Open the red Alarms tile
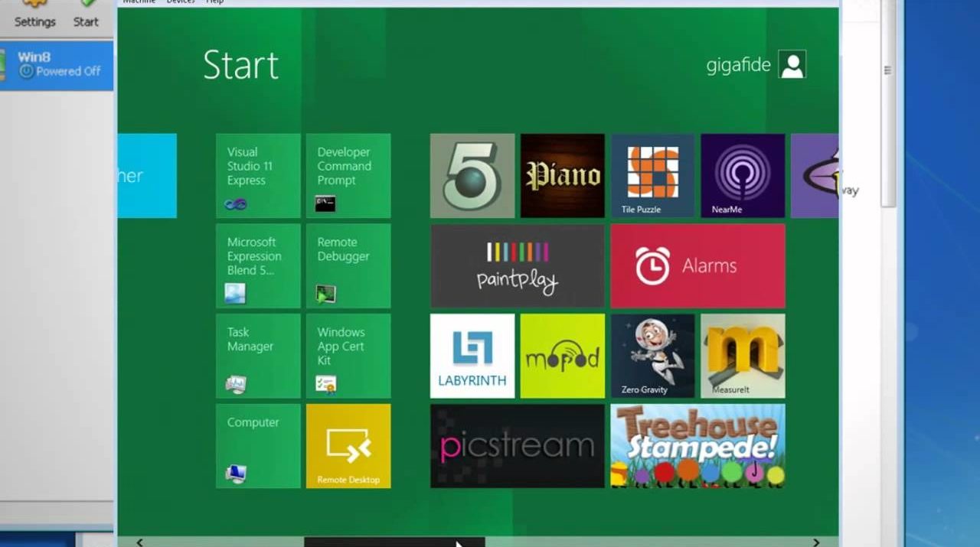Image resolution: width=980 pixels, height=547 pixels. click(697, 265)
